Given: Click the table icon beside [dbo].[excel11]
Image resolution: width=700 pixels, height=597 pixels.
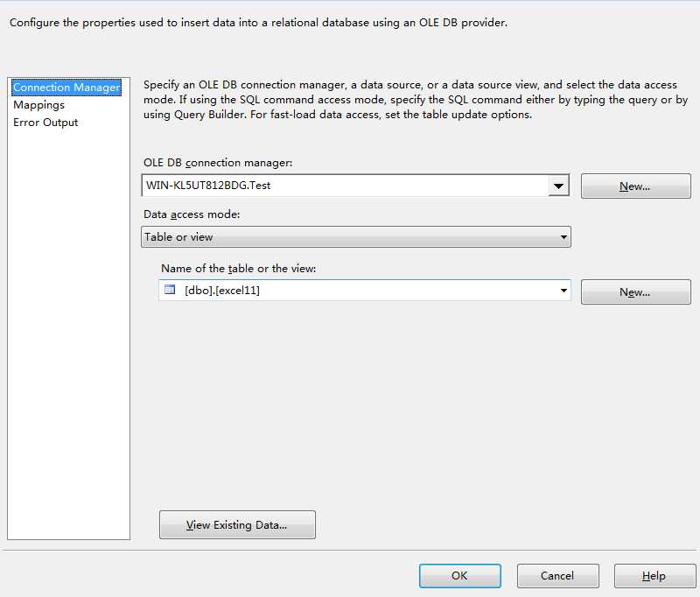Looking at the screenshot, I should (170, 291).
